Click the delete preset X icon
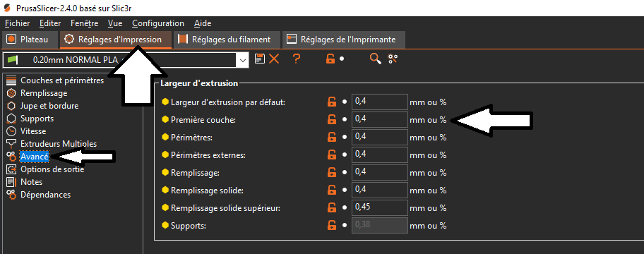644x254 pixels. tap(274, 59)
